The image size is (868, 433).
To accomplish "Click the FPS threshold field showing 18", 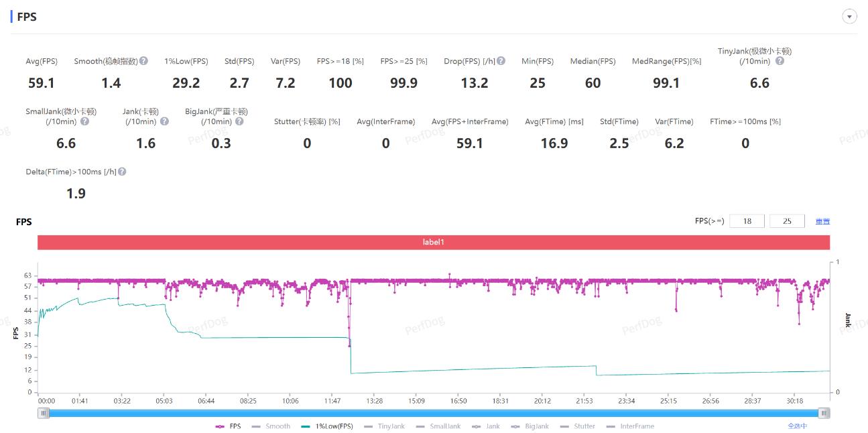I will tap(747, 221).
